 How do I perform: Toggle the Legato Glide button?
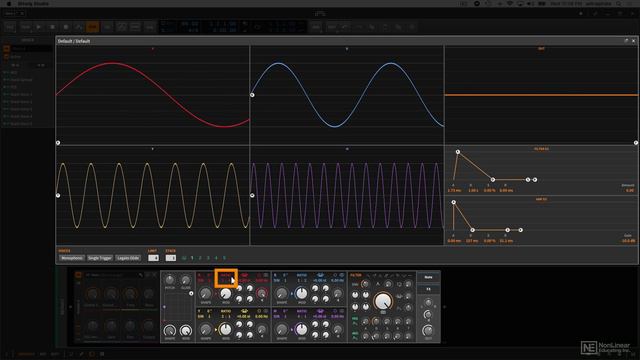point(128,258)
